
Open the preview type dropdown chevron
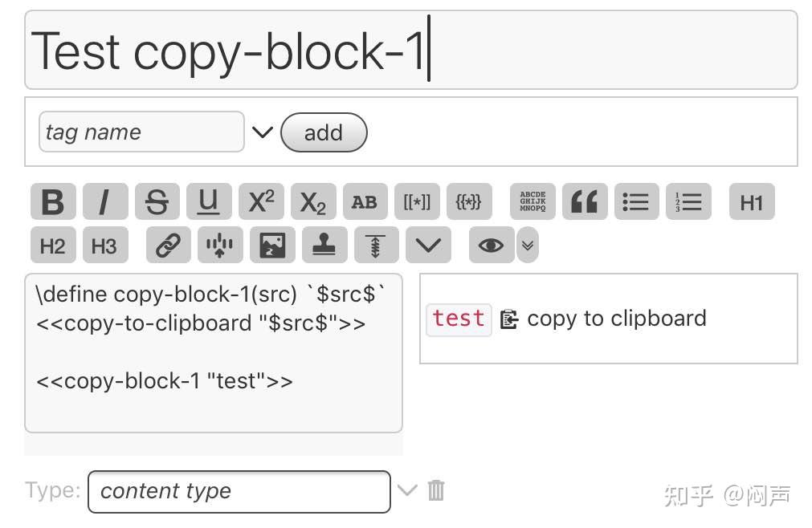[x=527, y=246]
